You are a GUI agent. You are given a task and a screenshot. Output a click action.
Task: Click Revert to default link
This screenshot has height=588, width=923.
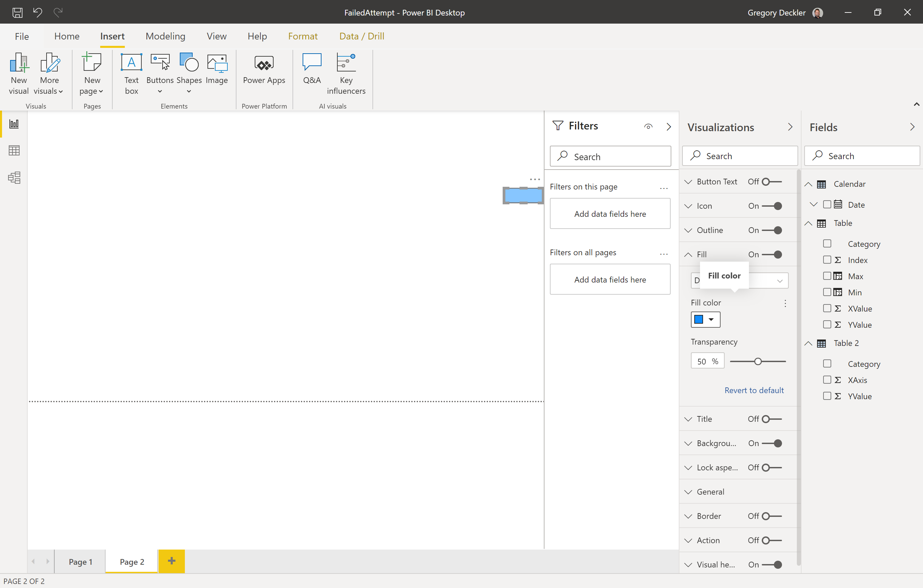click(x=754, y=390)
